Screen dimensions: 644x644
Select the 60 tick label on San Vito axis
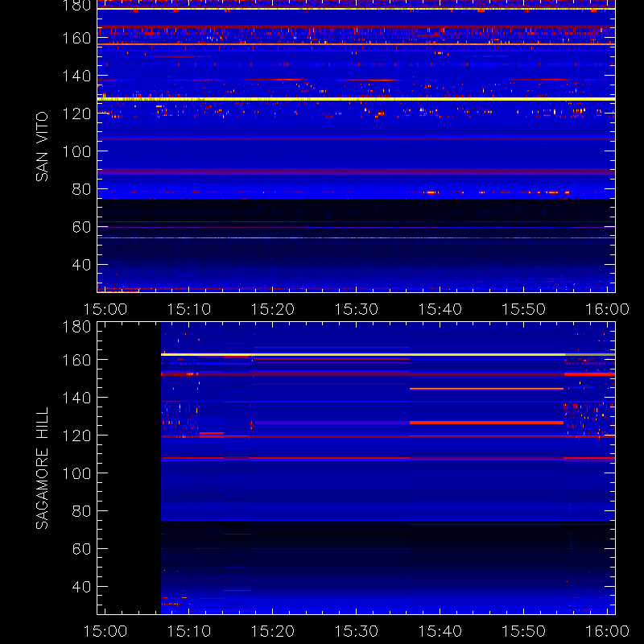pos(81,227)
